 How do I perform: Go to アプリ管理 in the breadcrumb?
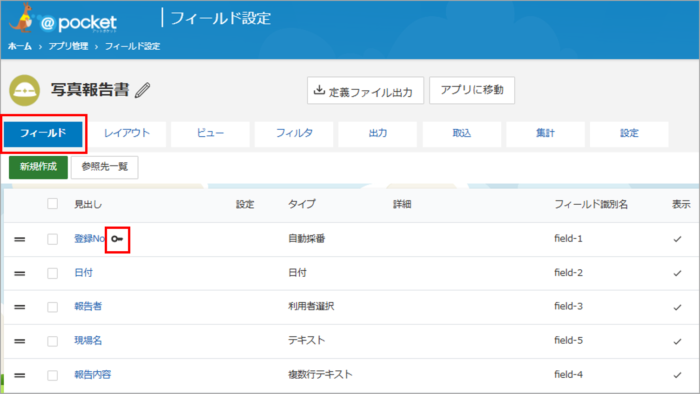(68, 46)
